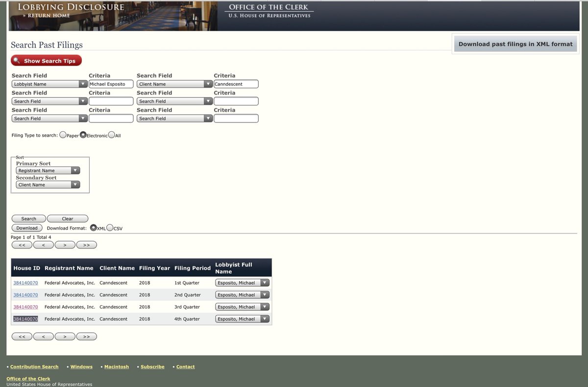This screenshot has height=387, width=588.
Task: Visit the Office of the Clerk link
Action: [x=28, y=378]
